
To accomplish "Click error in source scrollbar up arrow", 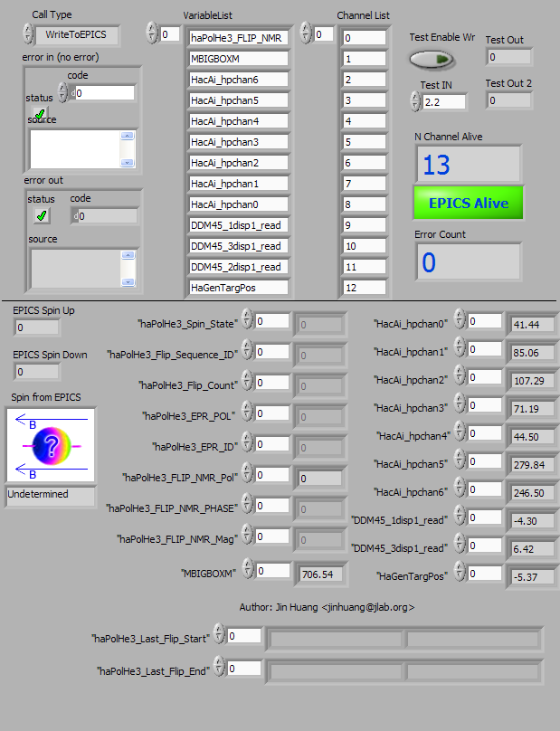I will [x=127, y=136].
